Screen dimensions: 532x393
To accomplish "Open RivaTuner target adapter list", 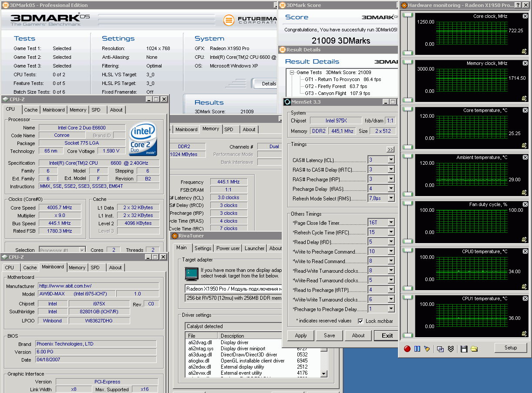I will click(233, 289).
